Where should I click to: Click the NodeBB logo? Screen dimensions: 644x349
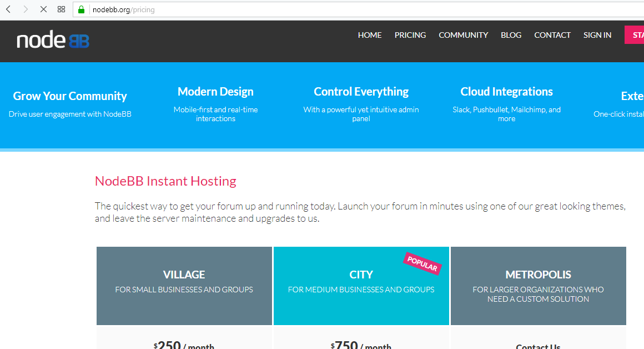point(53,41)
